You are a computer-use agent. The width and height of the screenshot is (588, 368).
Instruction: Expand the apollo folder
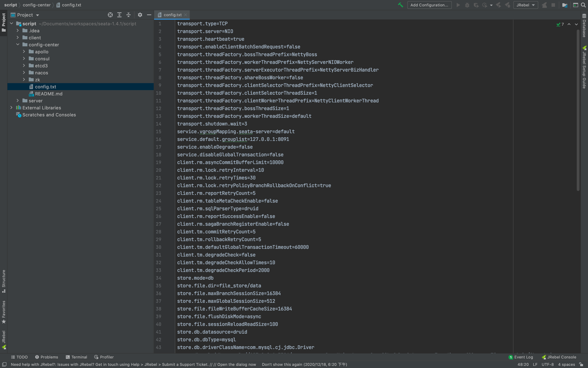point(24,52)
